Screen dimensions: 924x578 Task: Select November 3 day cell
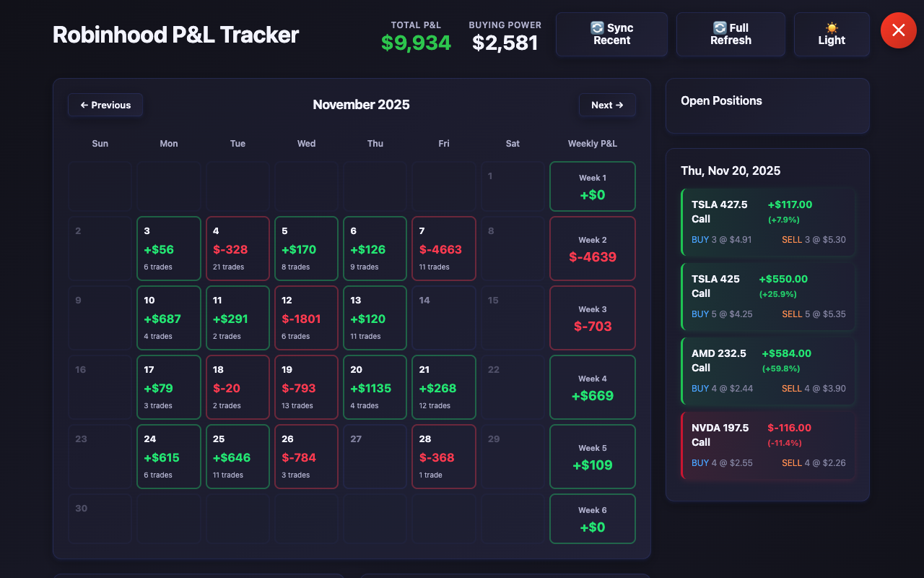[x=169, y=249]
